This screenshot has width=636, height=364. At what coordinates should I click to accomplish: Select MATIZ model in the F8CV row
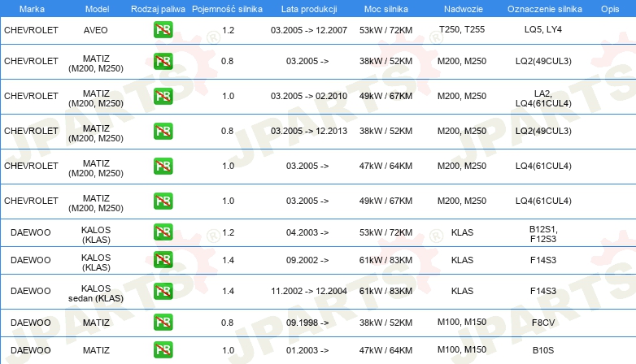point(96,323)
